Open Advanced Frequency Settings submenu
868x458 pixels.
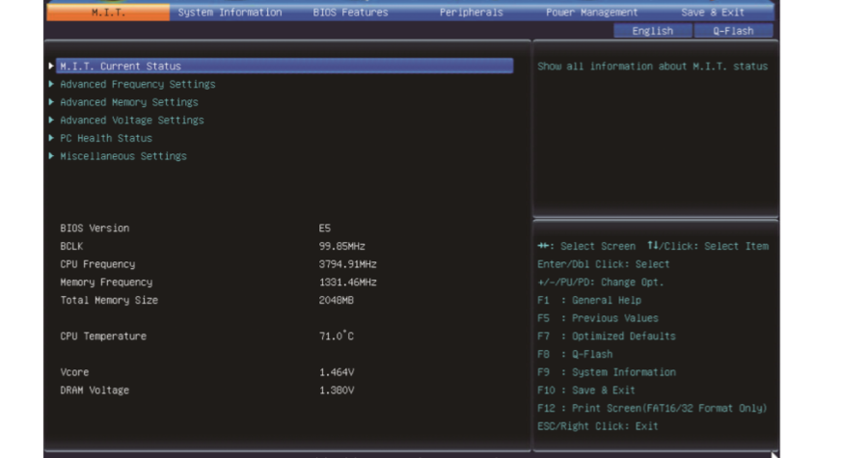[137, 85]
